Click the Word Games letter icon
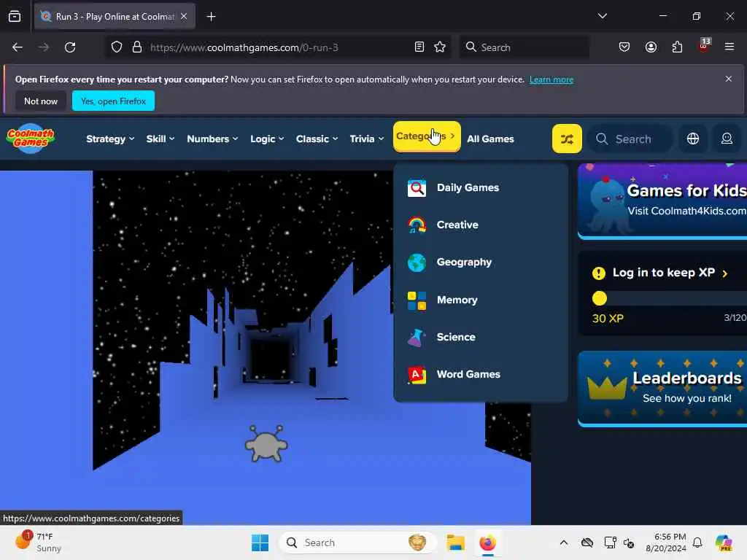The height and width of the screenshot is (560, 747). (417, 375)
